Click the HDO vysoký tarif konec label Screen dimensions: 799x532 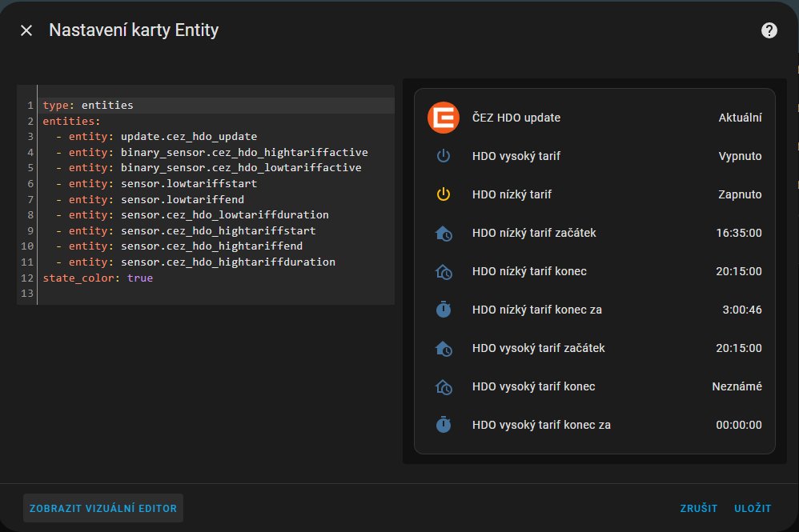pyautogui.click(x=533, y=386)
